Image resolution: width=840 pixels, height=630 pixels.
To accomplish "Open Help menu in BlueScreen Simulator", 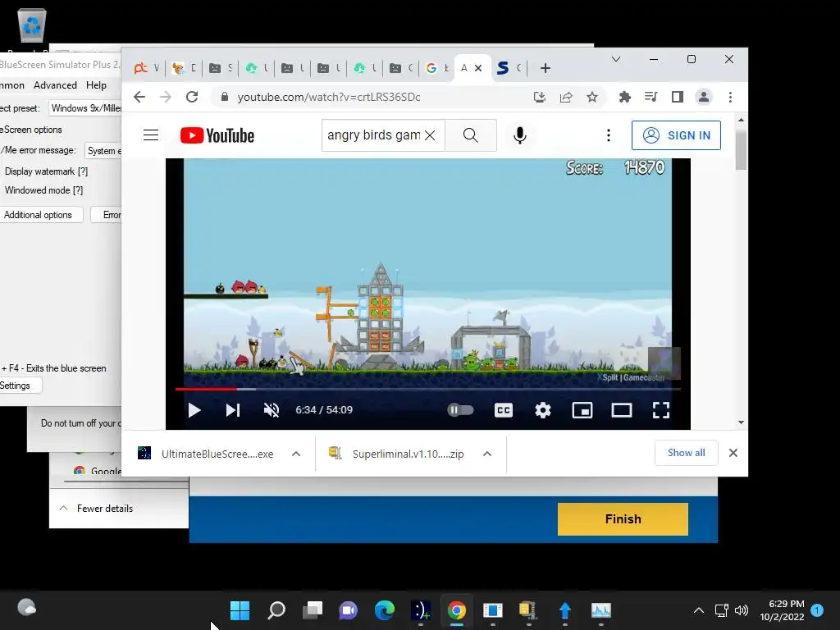I will tap(97, 85).
